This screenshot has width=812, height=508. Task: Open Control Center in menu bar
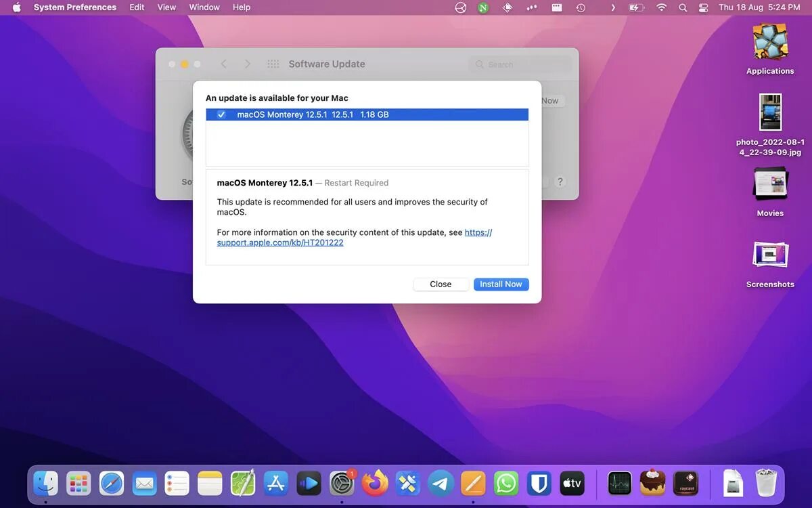703,7
